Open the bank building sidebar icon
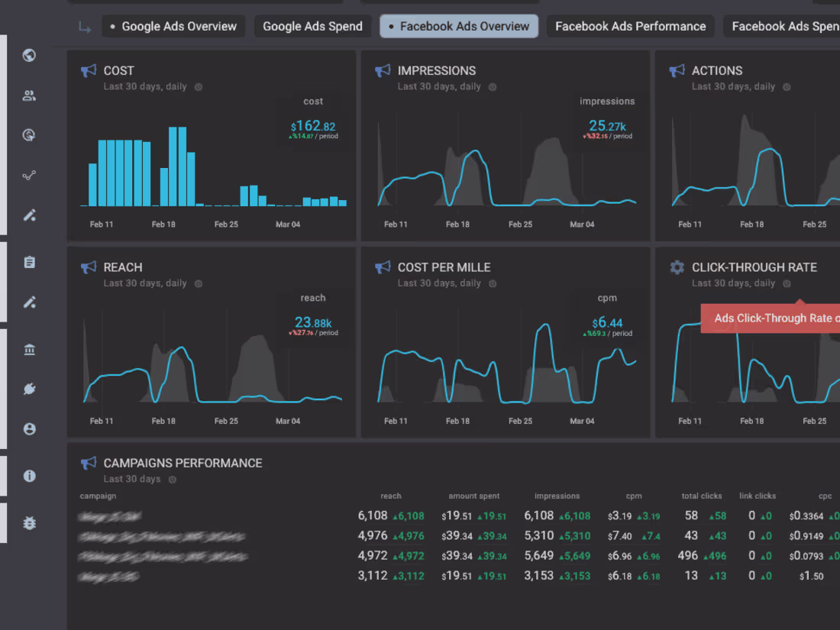The image size is (840, 630). tap(30, 349)
